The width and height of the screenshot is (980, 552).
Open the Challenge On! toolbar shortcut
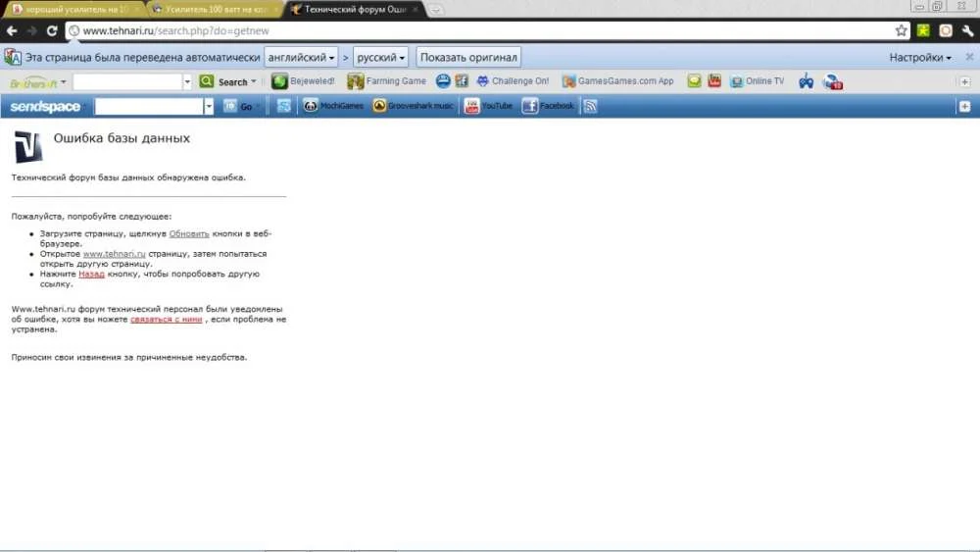click(513, 81)
